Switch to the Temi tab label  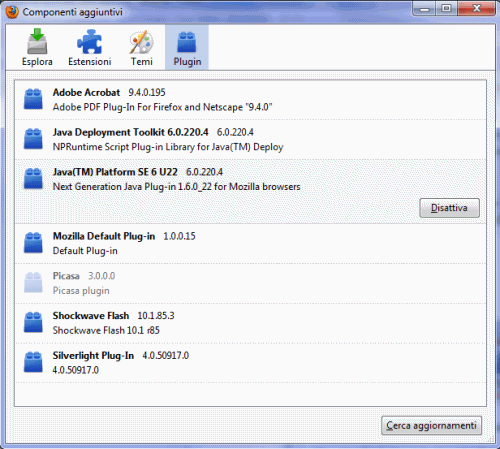pyautogui.click(x=142, y=62)
